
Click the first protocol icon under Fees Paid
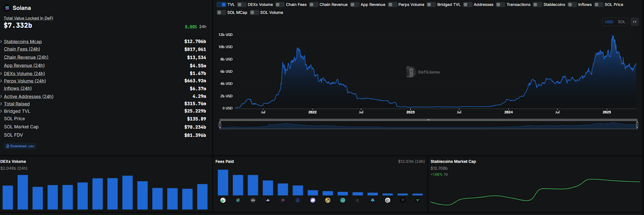tap(223, 200)
